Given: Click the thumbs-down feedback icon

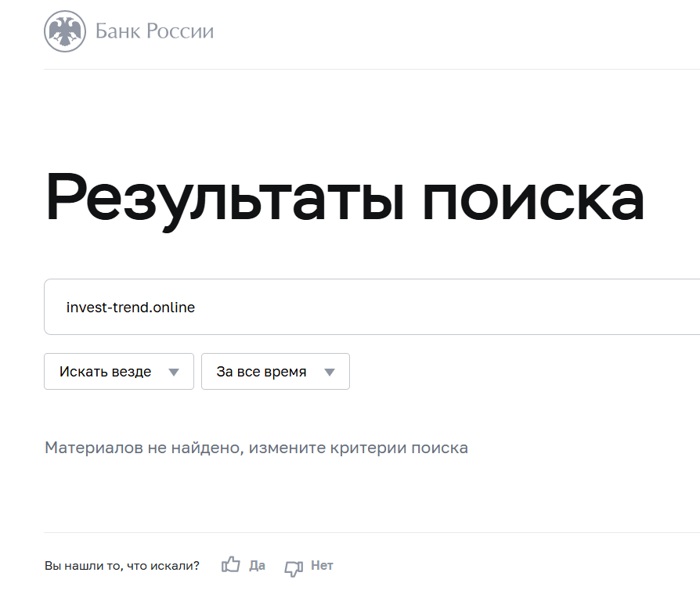Looking at the screenshot, I should (294, 565).
